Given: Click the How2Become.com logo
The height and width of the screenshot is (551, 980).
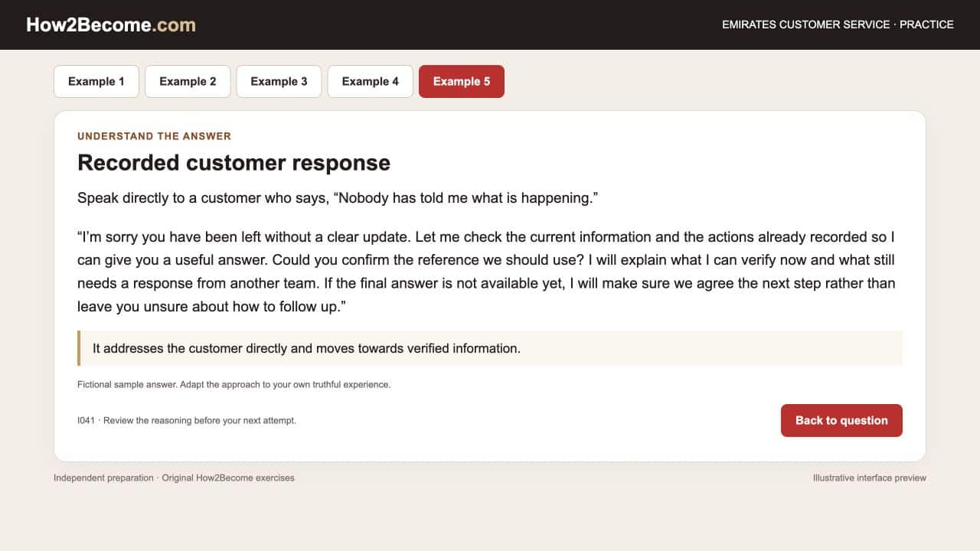Looking at the screenshot, I should pos(111,24).
